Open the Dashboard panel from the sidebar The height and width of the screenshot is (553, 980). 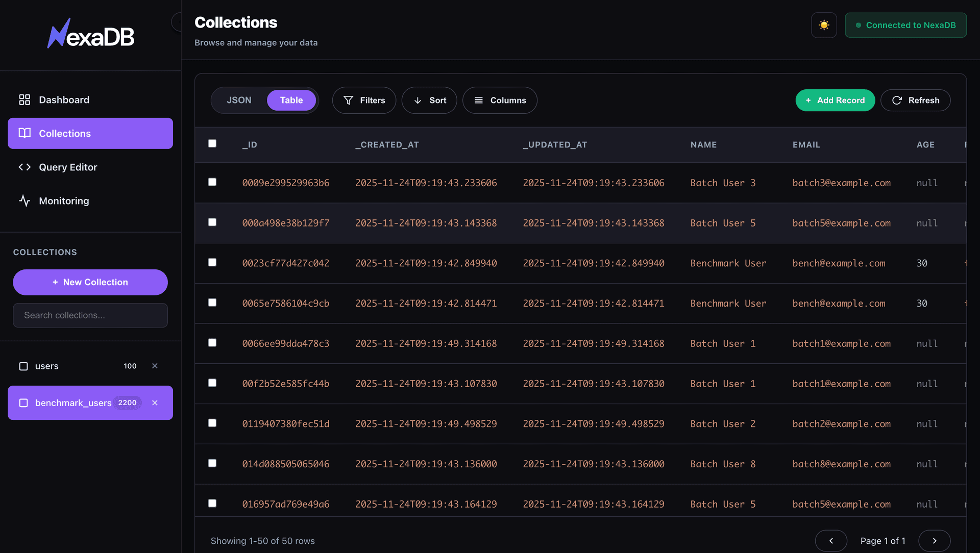coord(64,99)
